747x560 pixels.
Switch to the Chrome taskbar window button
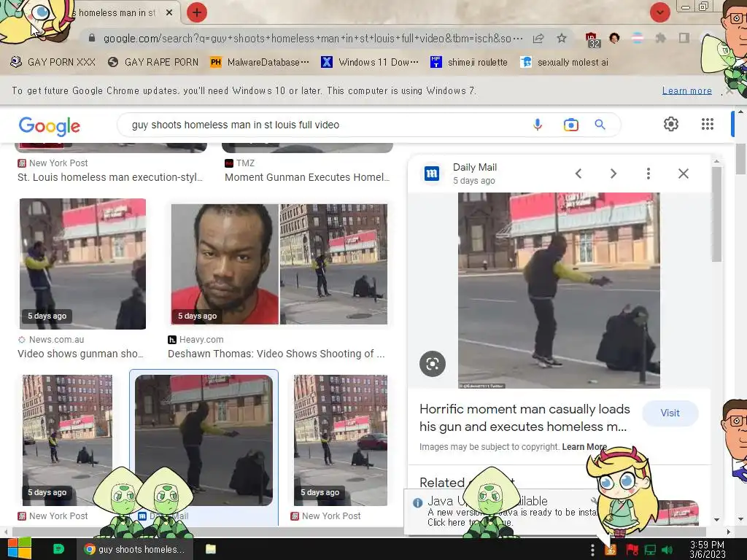pyautogui.click(x=135, y=549)
